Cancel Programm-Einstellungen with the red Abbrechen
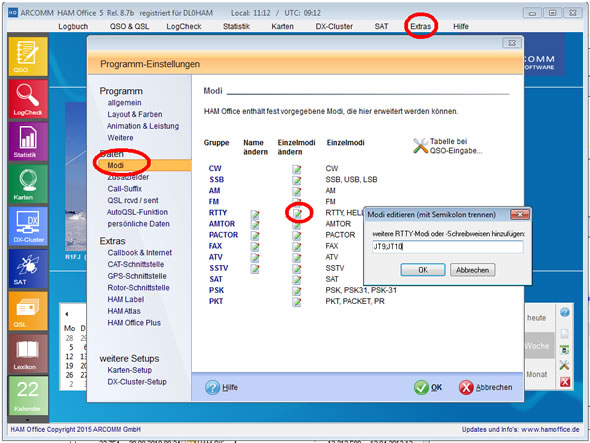The height and width of the screenshot is (443, 590). pyautogui.click(x=486, y=387)
